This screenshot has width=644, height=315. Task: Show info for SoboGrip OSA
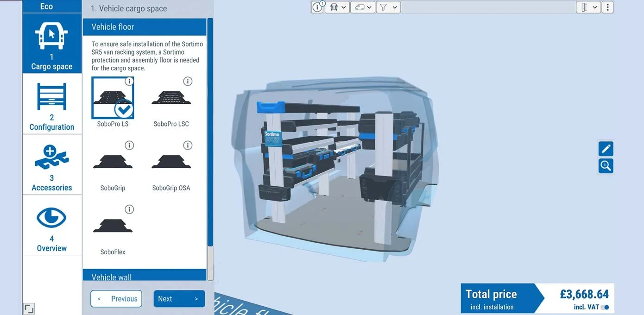[188, 145]
